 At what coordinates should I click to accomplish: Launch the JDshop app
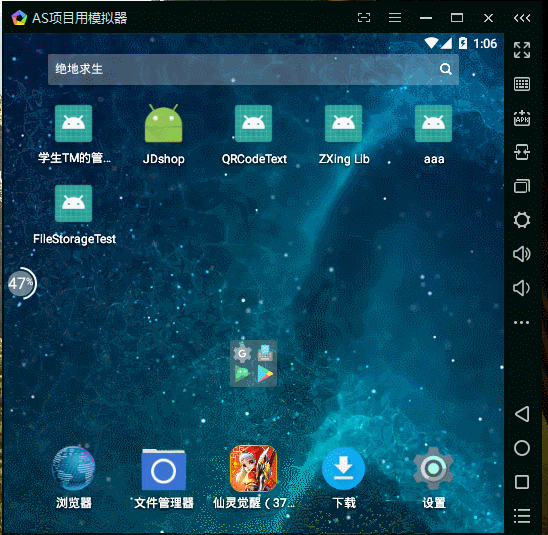(164, 123)
